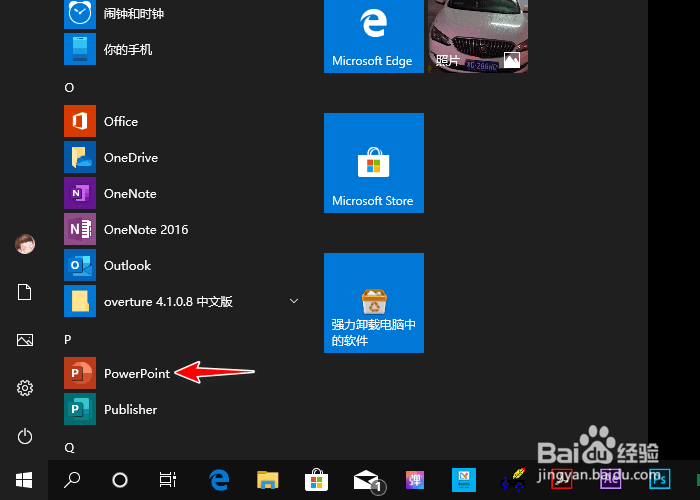Open Task View on the taskbar
The width and height of the screenshot is (700, 500).
tap(167, 480)
